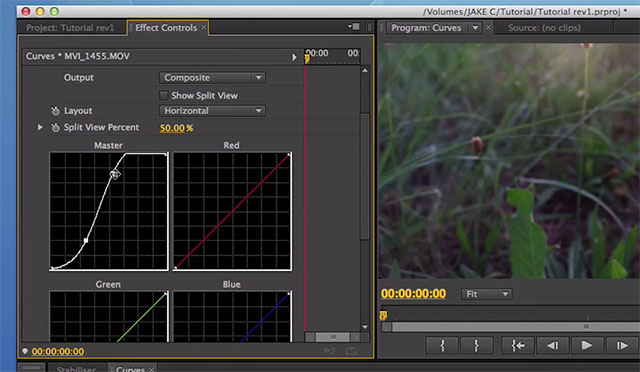Click the 50.00 % split view value
Viewport: 640px width, 372px height.
click(176, 128)
